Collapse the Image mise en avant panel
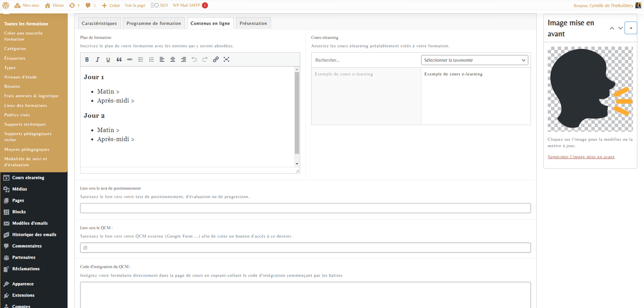Screen dimensions: 644x308 point(631,28)
